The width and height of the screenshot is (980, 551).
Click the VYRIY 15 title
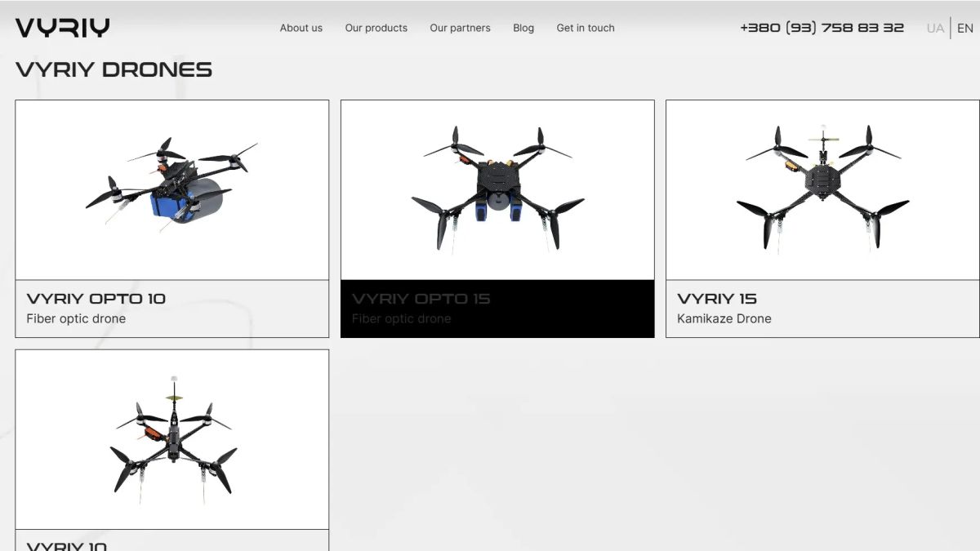[717, 299]
